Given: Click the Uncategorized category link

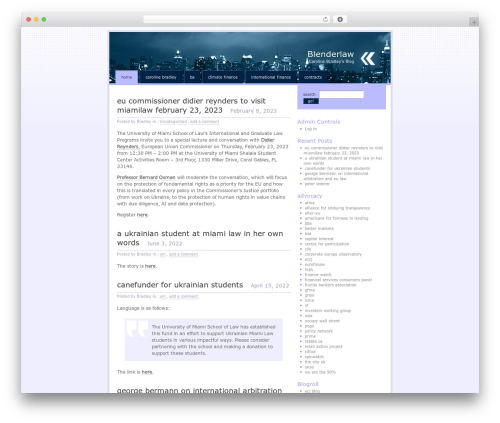Looking at the screenshot, I should click(x=173, y=122).
